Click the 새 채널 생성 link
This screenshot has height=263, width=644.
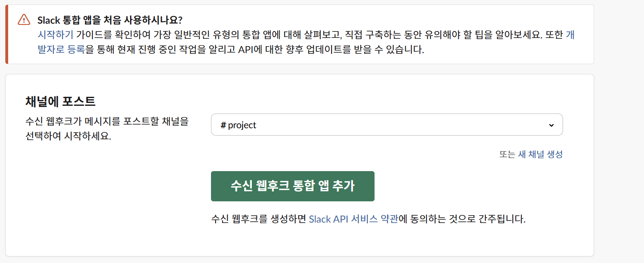[540, 154]
